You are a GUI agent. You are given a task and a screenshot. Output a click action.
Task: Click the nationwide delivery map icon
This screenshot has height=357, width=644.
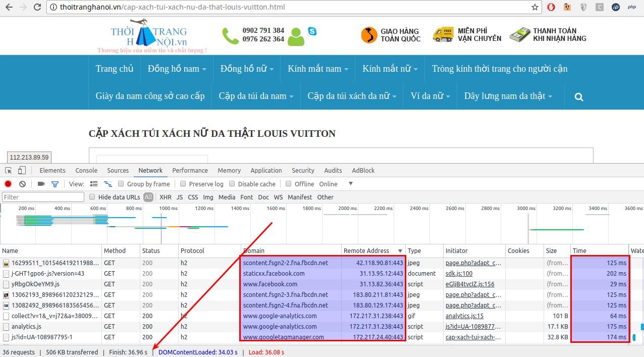tap(369, 35)
